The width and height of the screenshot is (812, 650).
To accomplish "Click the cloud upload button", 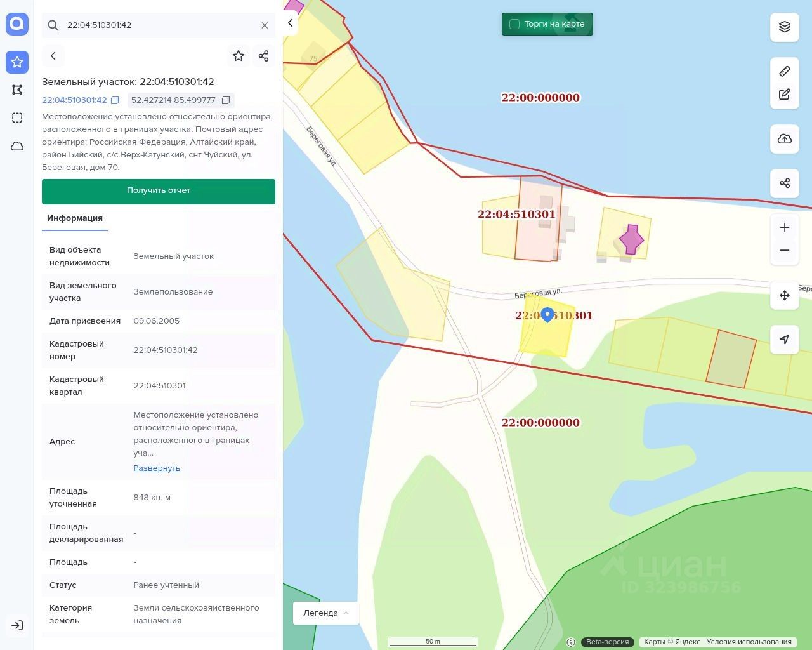I will coord(785,139).
